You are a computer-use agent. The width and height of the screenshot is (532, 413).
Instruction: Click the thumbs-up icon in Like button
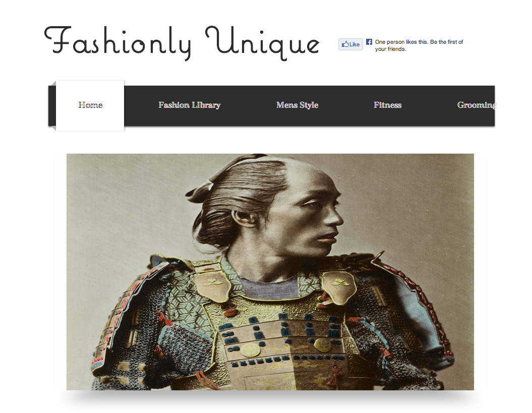point(345,44)
